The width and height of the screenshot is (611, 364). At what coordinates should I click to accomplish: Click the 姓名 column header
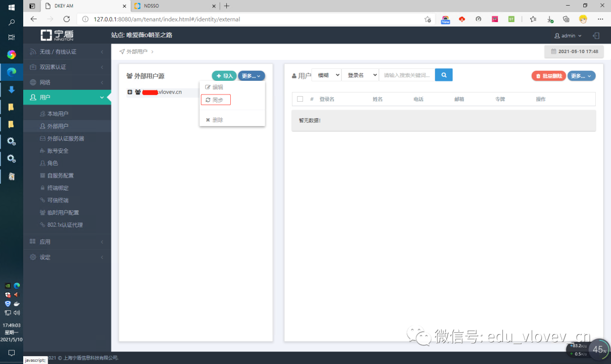(377, 99)
